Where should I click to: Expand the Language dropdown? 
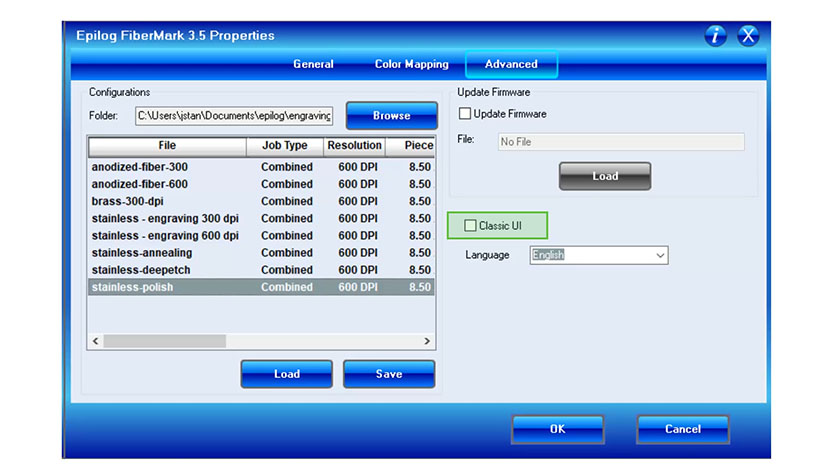pyautogui.click(x=660, y=256)
